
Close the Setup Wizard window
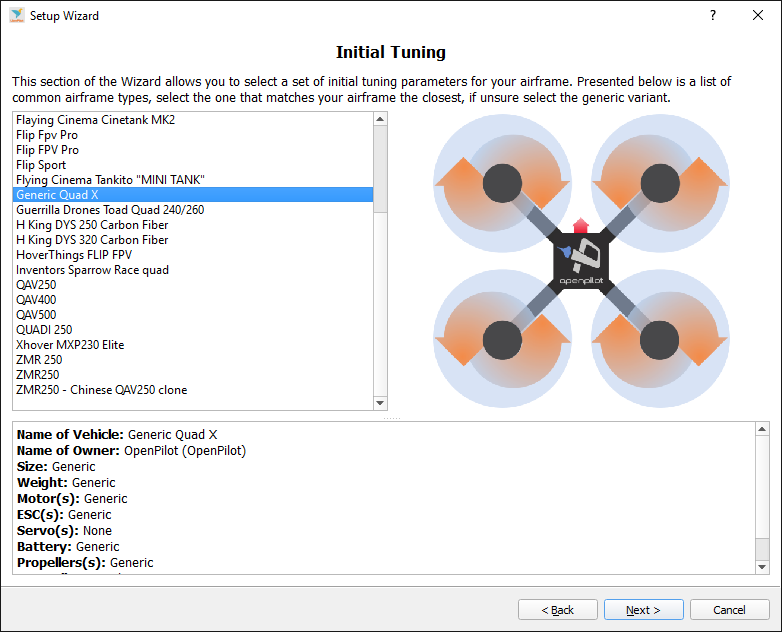[758, 15]
